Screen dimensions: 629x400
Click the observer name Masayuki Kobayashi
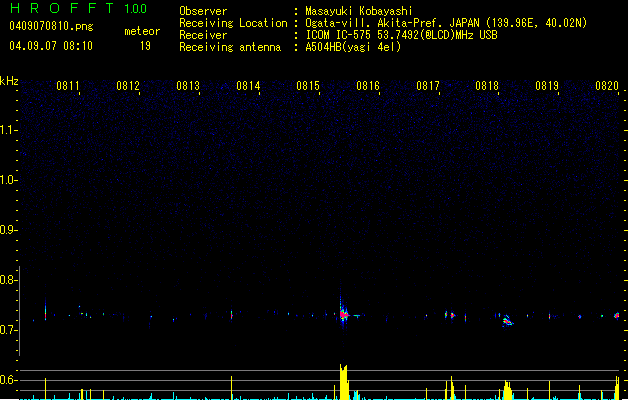point(359,11)
